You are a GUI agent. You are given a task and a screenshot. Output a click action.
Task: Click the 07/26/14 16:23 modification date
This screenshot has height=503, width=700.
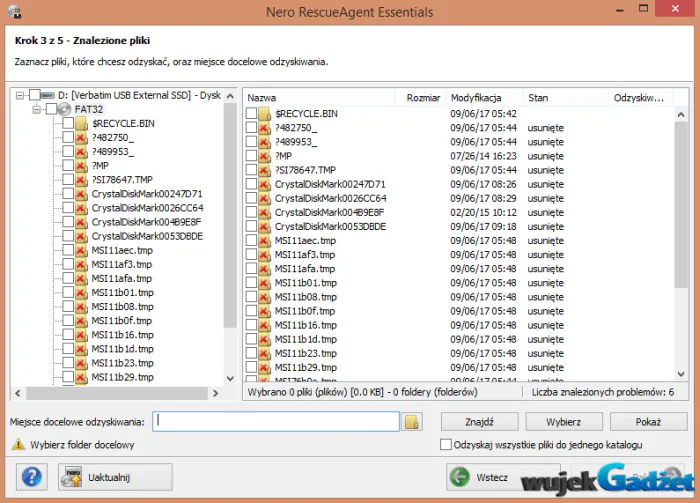(483, 156)
